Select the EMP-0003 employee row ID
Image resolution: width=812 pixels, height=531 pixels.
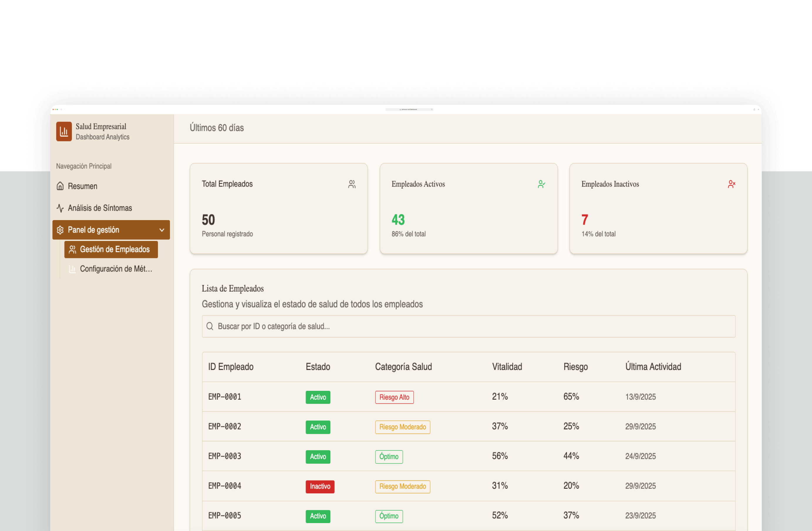(x=225, y=456)
